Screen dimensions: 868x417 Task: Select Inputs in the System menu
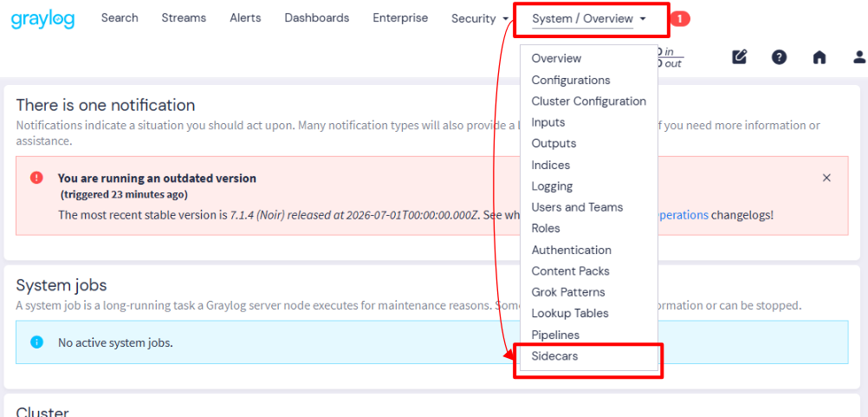click(548, 122)
